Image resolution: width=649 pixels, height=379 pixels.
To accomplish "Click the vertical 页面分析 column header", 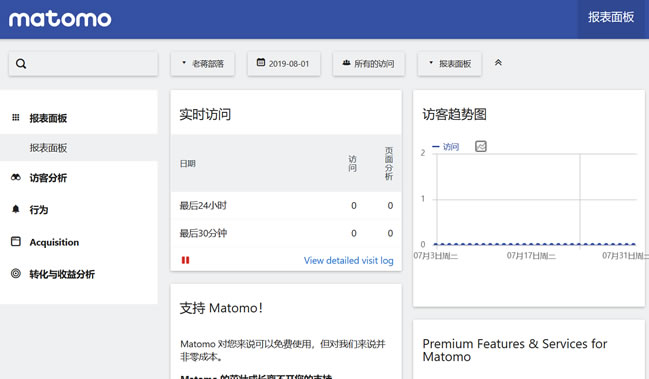I will pos(389,163).
